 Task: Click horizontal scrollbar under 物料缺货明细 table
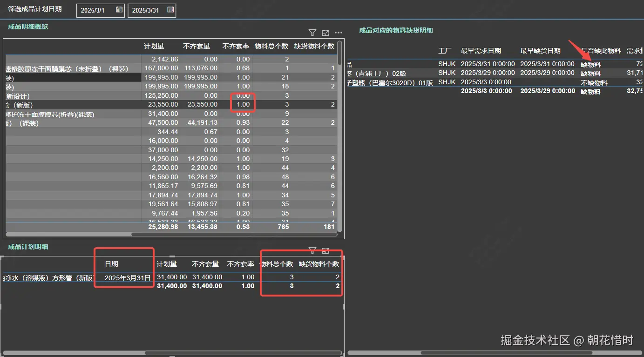point(506,353)
